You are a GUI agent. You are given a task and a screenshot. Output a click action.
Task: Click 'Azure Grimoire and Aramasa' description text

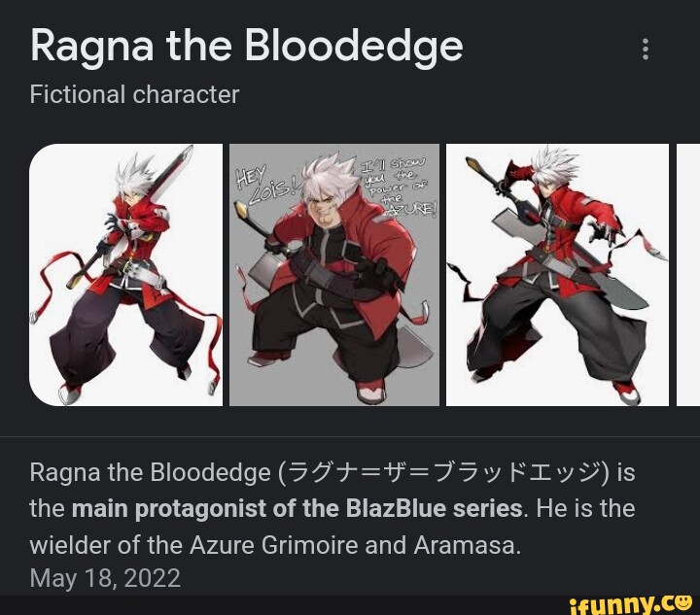coord(356,545)
